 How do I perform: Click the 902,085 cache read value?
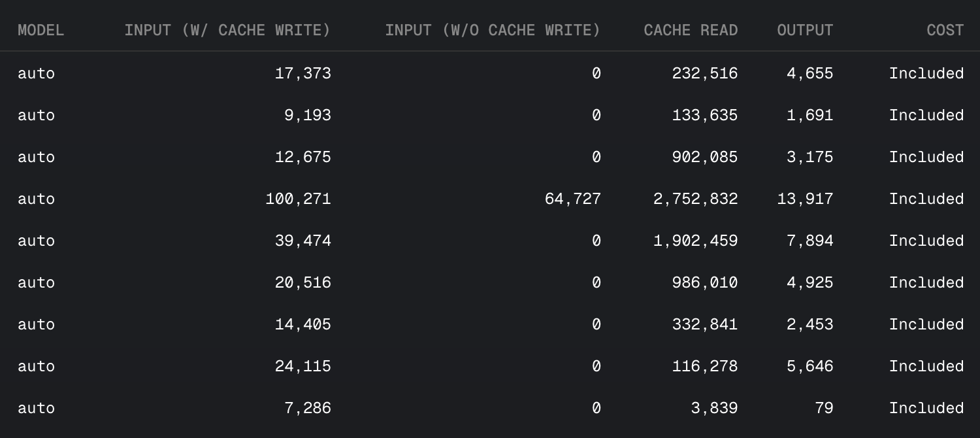[x=704, y=157]
